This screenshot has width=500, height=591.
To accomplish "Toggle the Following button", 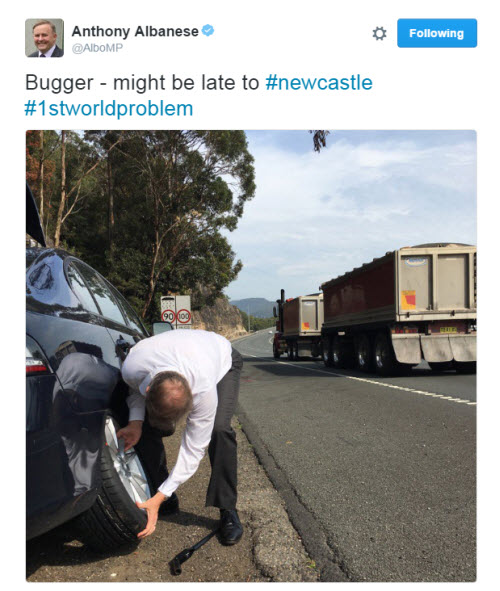I will (x=437, y=33).
